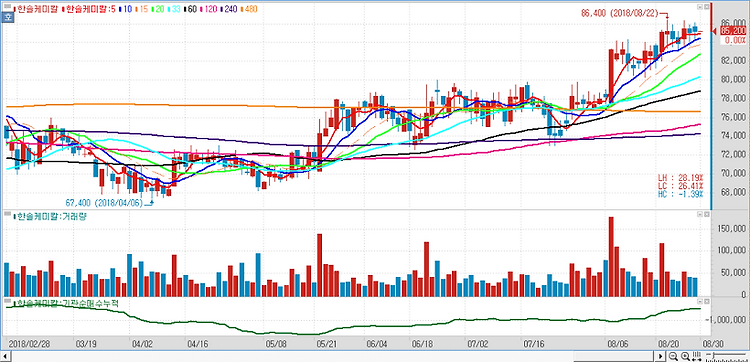The image size is (750, 362).
Task: Click the blue 호 button at top left
Action: (7, 18)
